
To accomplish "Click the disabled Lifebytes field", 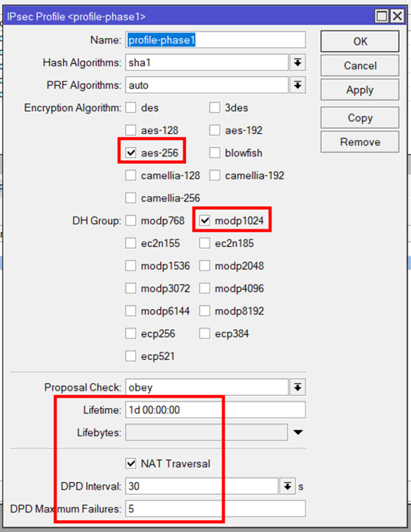I will 207,433.
